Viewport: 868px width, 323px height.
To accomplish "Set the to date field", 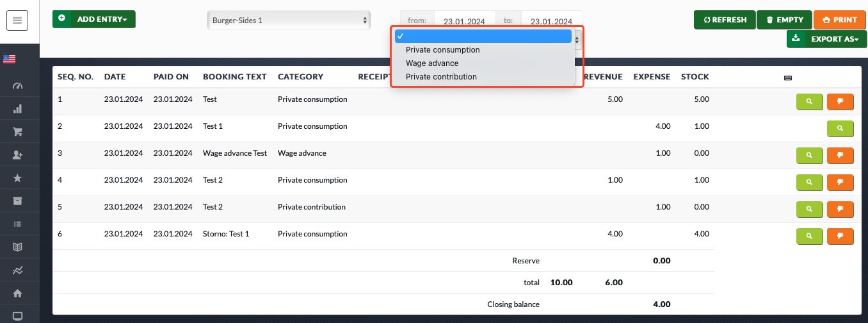I will click(551, 21).
